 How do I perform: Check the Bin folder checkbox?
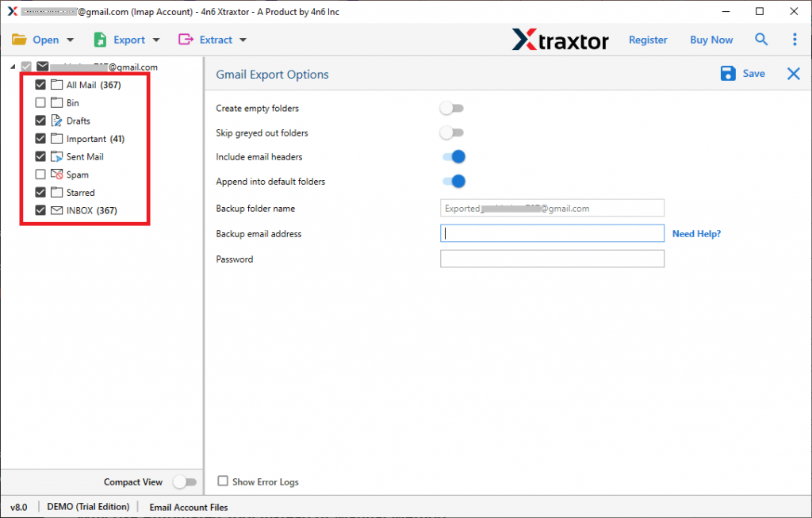pos(40,102)
